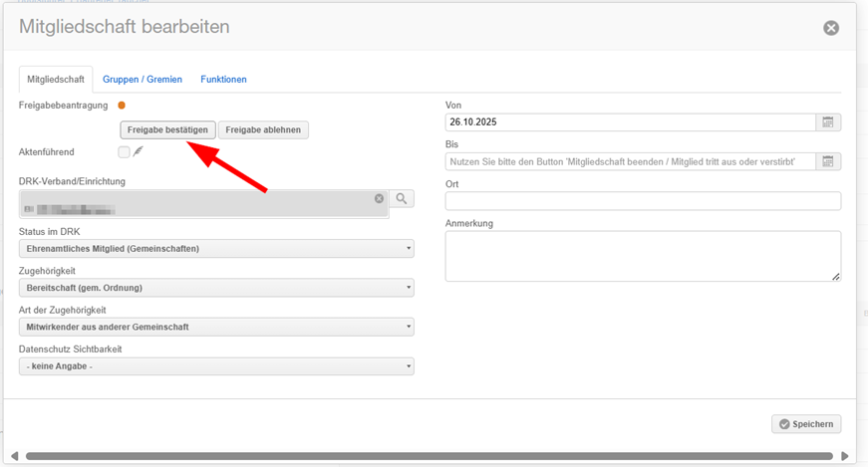Click the scrollbar's right arrow
The image size is (868, 467).
846,456
